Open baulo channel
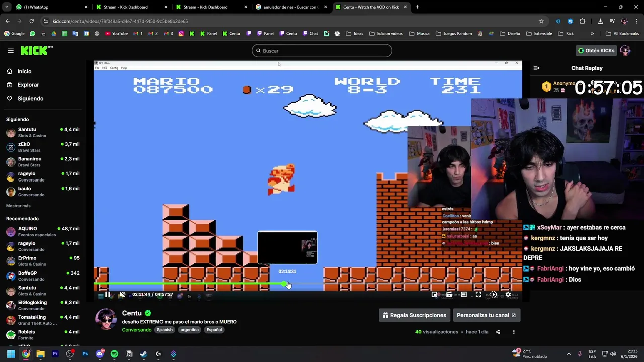 (x=43, y=191)
